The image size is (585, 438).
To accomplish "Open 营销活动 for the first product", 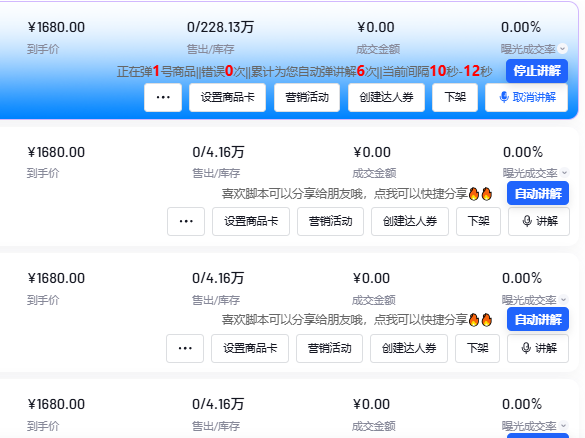I will (307, 97).
